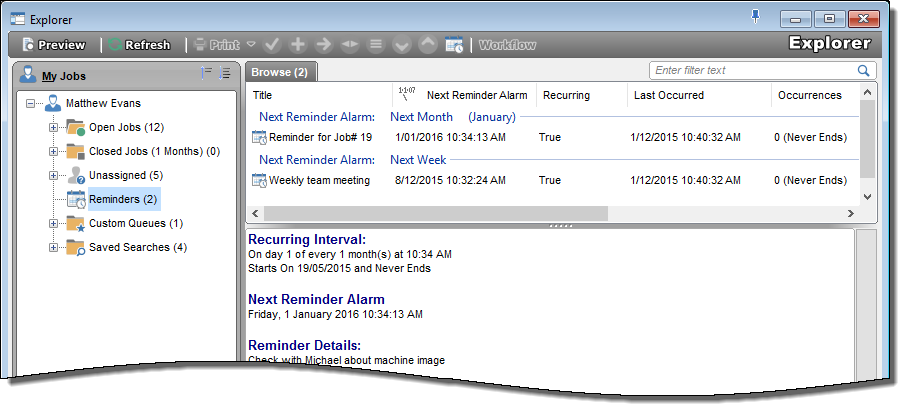Open the Workflow menu in toolbar
This screenshot has height=412, width=905.
[507, 45]
